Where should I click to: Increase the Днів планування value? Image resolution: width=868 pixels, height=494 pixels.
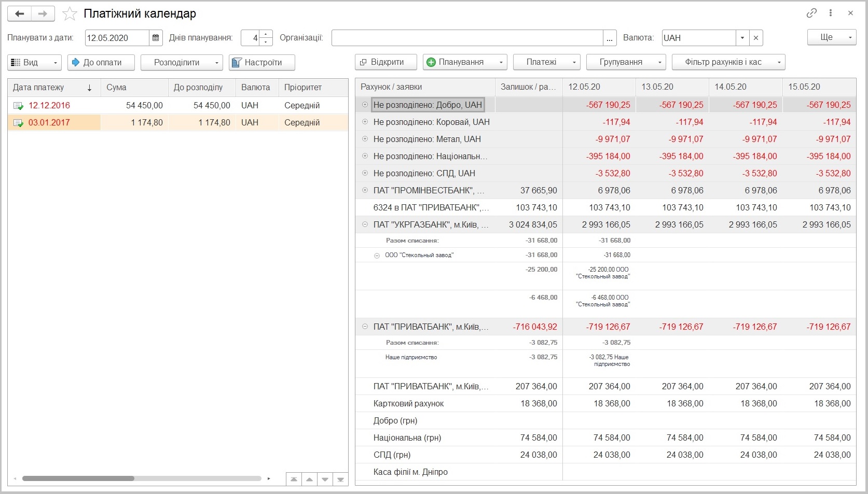(266, 34)
